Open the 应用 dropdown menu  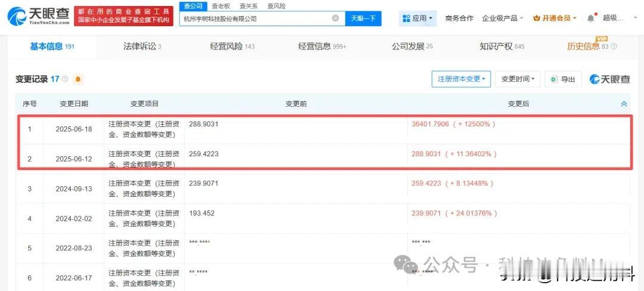(x=417, y=18)
